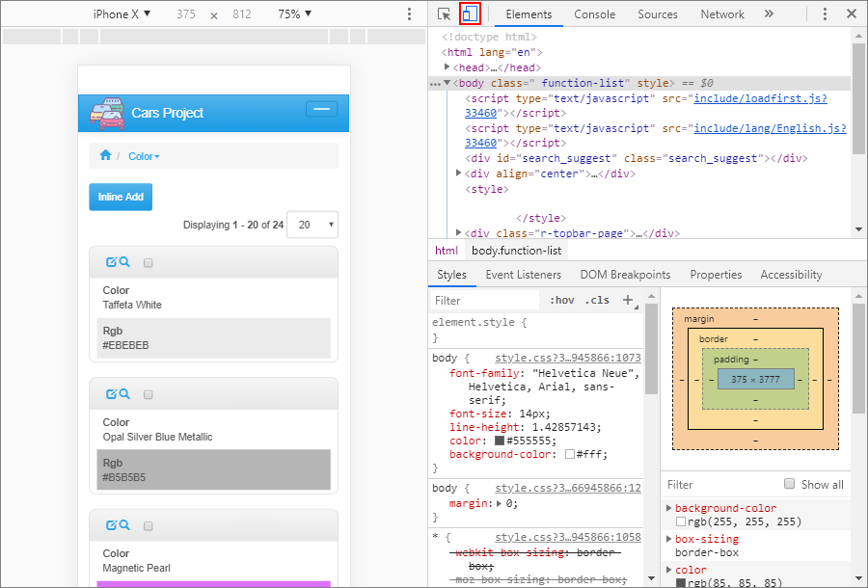Collapse the navbar using the blue hamburger button
The height and width of the screenshot is (588, 868).
coord(321,110)
